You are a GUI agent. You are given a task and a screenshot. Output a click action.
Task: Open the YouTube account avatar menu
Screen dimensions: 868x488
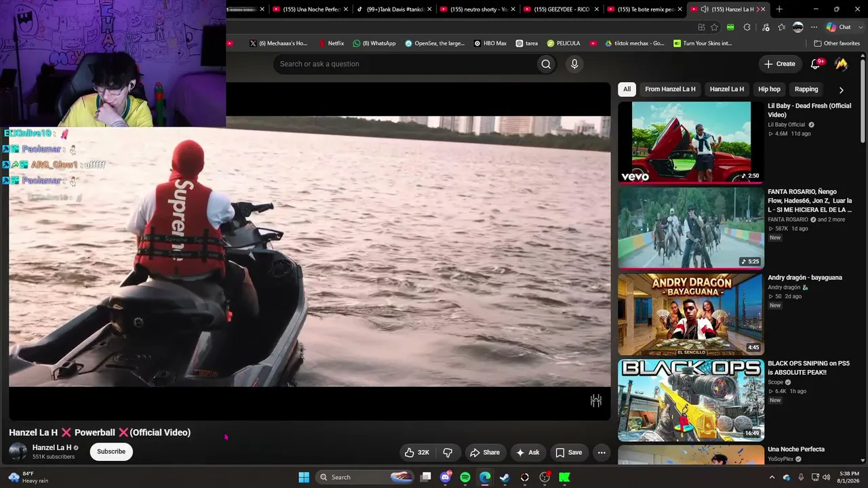coord(842,64)
